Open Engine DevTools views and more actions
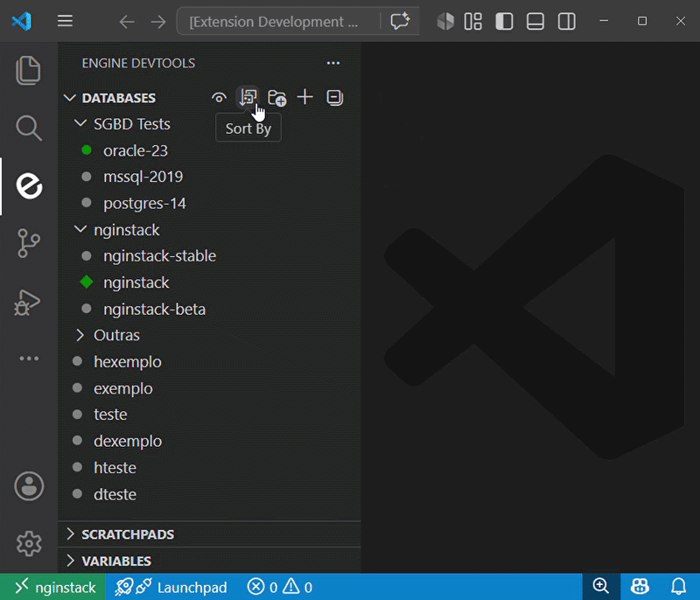700x600 pixels. click(333, 63)
